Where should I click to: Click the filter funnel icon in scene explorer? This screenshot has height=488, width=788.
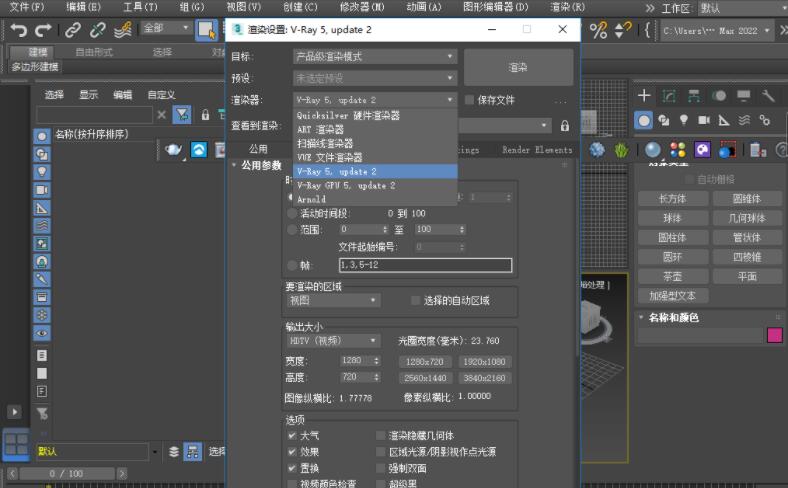pyautogui.click(x=181, y=115)
